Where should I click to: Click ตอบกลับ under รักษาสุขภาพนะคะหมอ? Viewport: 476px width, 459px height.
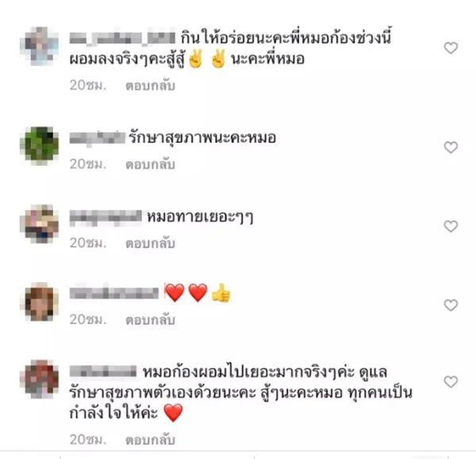pyautogui.click(x=150, y=164)
